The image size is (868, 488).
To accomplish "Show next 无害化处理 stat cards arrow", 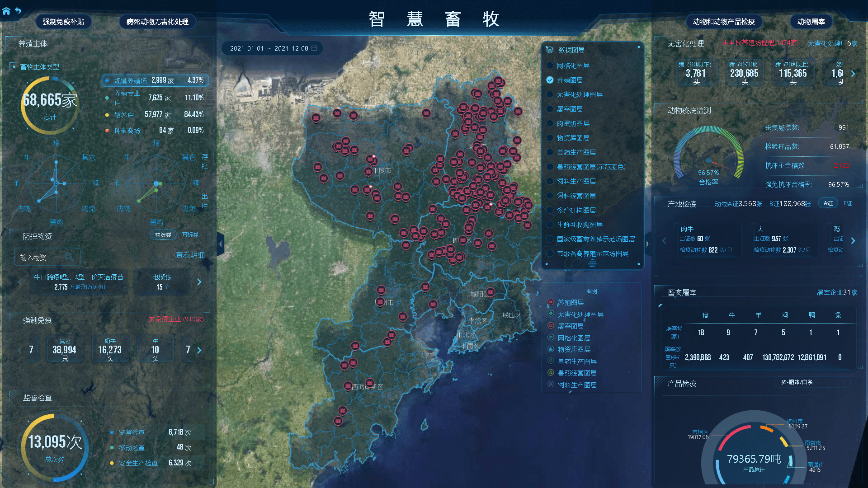I will pos(853,74).
